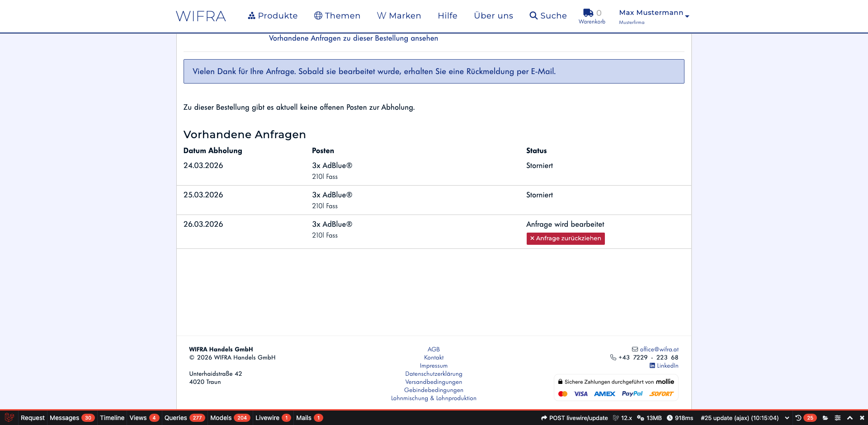Open Vorhandene Anfragen zu dieser Bestellung link
Image resolution: width=868 pixels, height=425 pixels.
pyautogui.click(x=353, y=38)
